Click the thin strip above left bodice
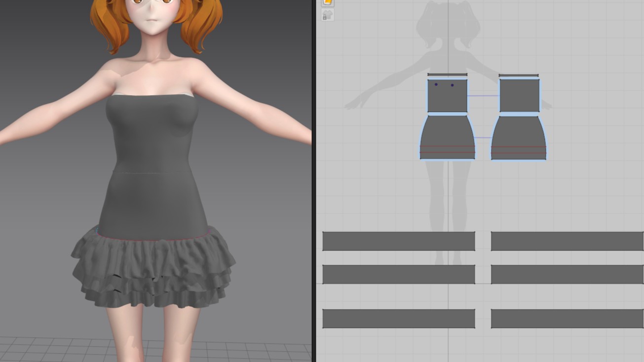 click(x=447, y=75)
